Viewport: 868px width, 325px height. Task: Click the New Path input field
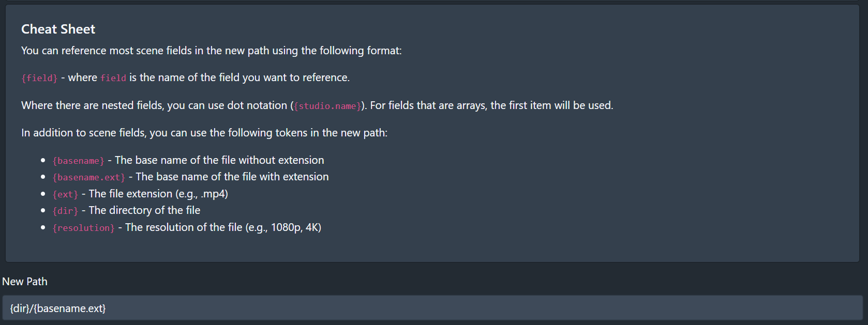(432, 308)
